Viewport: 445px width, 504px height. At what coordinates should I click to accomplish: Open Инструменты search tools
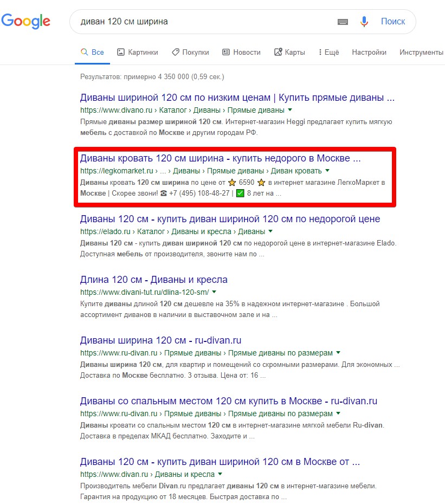[421, 52]
